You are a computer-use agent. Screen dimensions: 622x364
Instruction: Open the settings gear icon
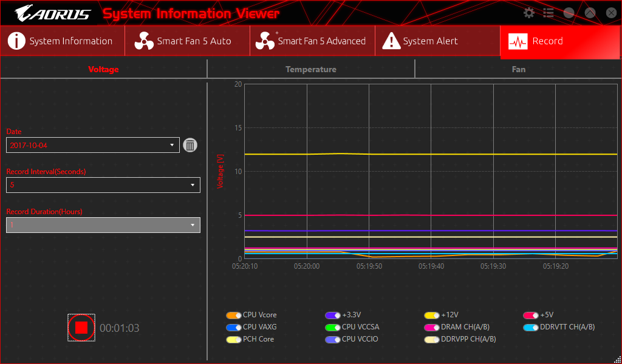tap(529, 13)
